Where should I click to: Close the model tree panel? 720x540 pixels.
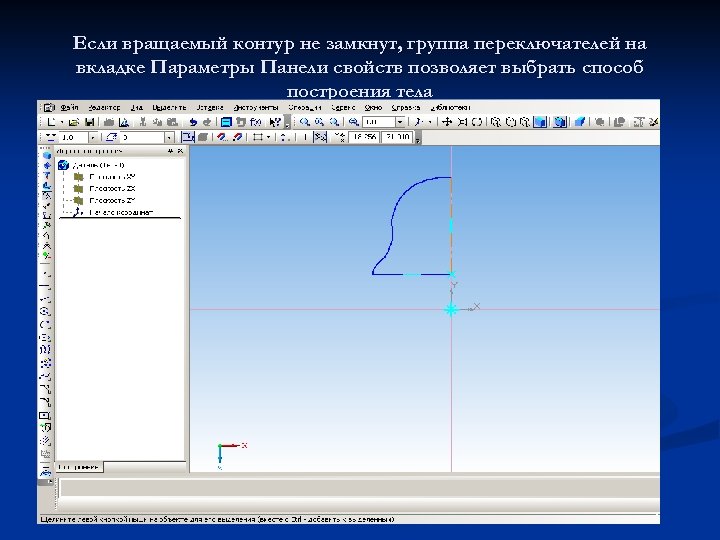click(x=180, y=151)
